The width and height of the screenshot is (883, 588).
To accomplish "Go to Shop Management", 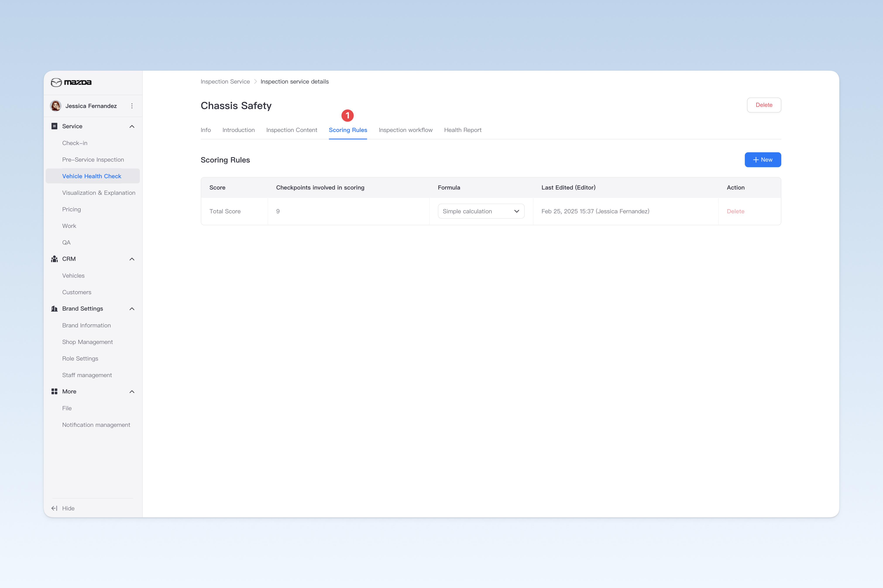I will 88,342.
